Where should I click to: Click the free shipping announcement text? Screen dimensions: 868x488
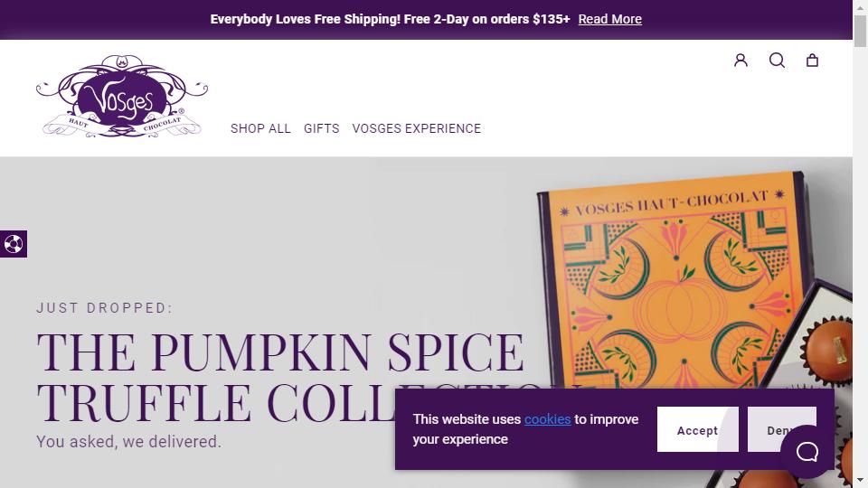390,19
